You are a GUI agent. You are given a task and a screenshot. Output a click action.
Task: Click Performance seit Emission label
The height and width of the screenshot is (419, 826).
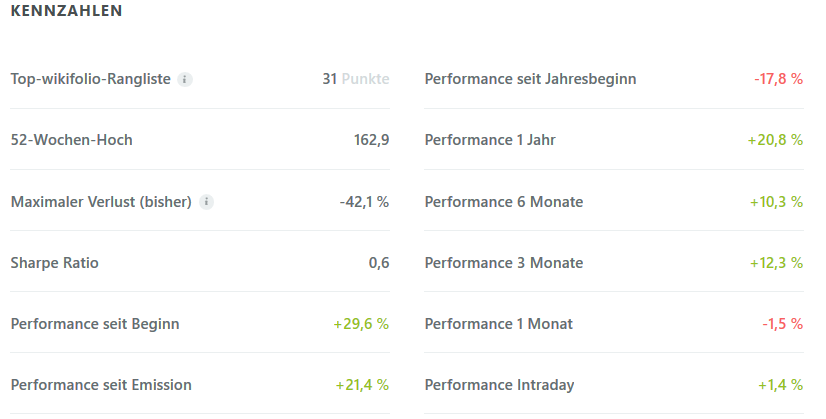coord(101,385)
